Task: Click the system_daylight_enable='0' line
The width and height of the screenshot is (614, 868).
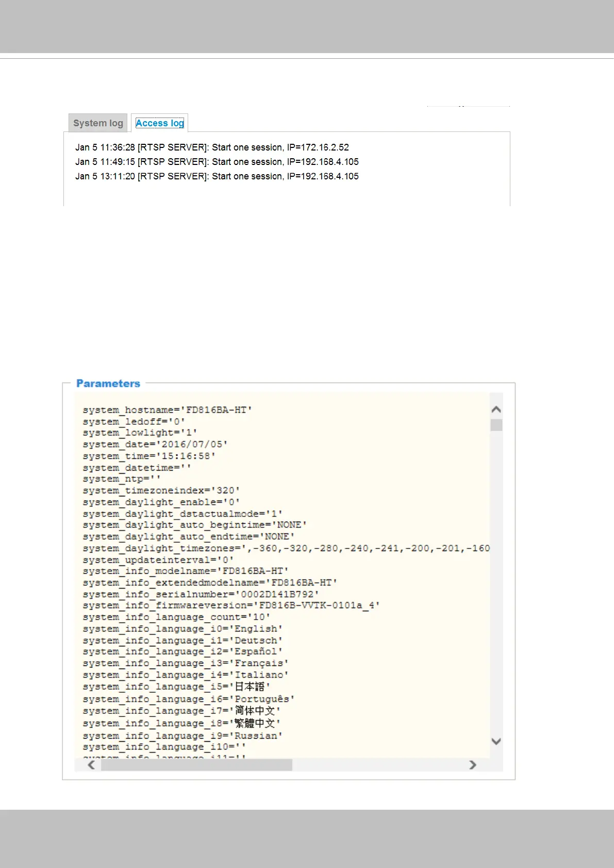Action: click(x=161, y=502)
